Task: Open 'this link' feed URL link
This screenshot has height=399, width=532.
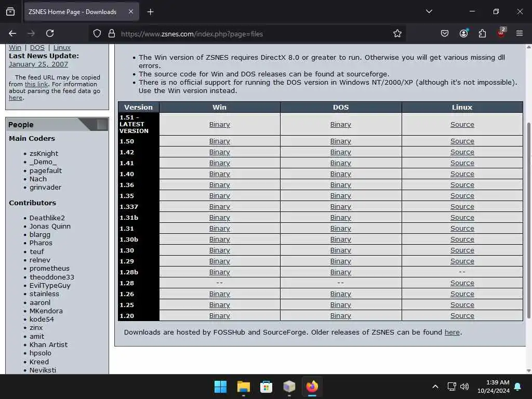Action: [36, 84]
